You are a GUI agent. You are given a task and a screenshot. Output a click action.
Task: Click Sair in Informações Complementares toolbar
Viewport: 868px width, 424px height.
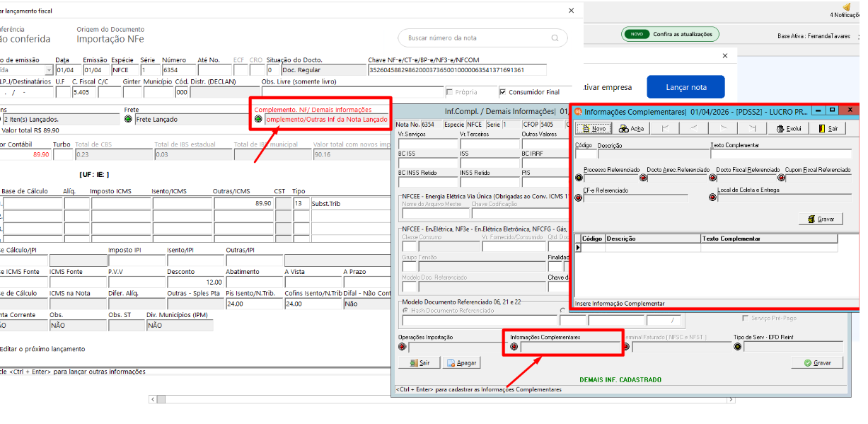(x=828, y=129)
